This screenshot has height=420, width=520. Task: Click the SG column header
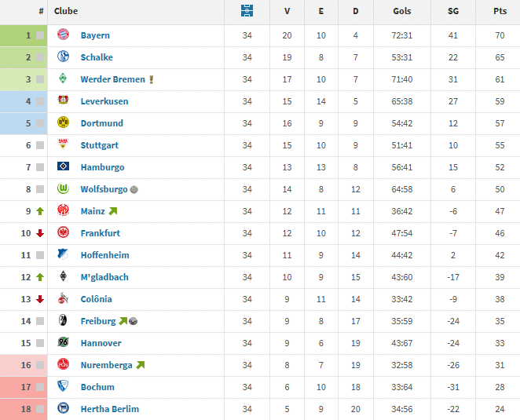pyautogui.click(x=453, y=12)
